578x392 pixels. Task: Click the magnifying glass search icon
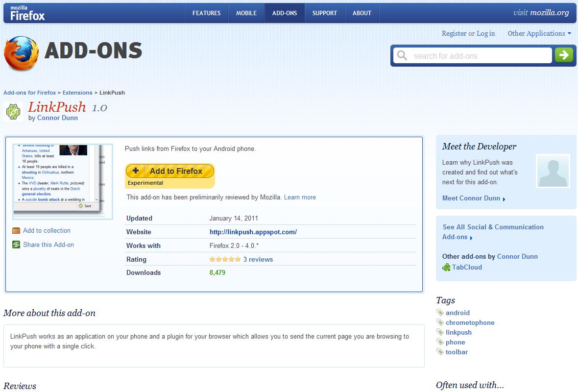402,56
